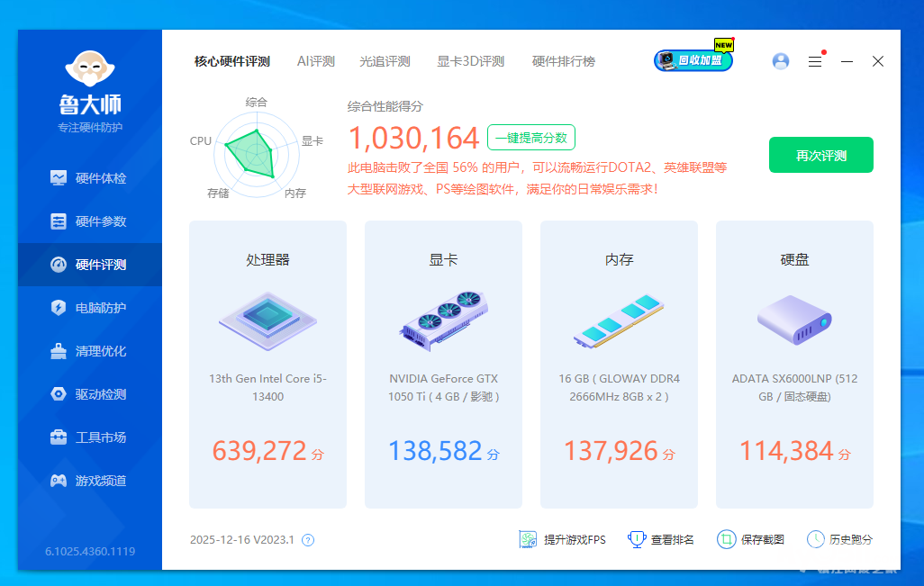Open the 显卡3D评测 tab
The width and height of the screenshot is (924, 586).
coord(470,61)
